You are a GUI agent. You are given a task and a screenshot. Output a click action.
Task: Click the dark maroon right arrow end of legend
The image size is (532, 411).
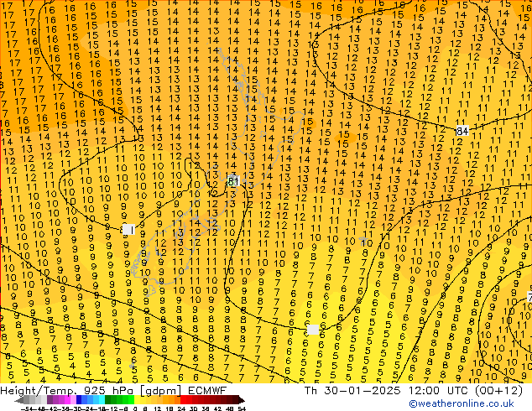[x=242, y=400]
